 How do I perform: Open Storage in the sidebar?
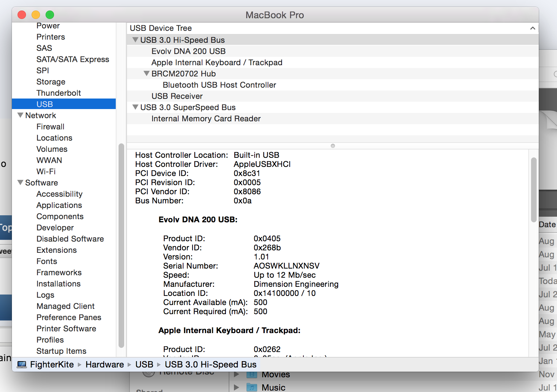pos(51,82)
